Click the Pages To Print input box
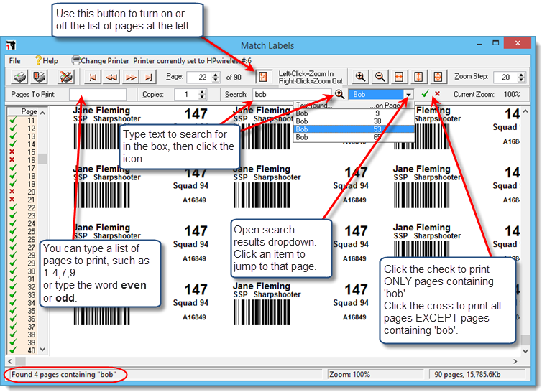Image resolution: width=542 pixels, height=392 pixels. coord(98,94)
